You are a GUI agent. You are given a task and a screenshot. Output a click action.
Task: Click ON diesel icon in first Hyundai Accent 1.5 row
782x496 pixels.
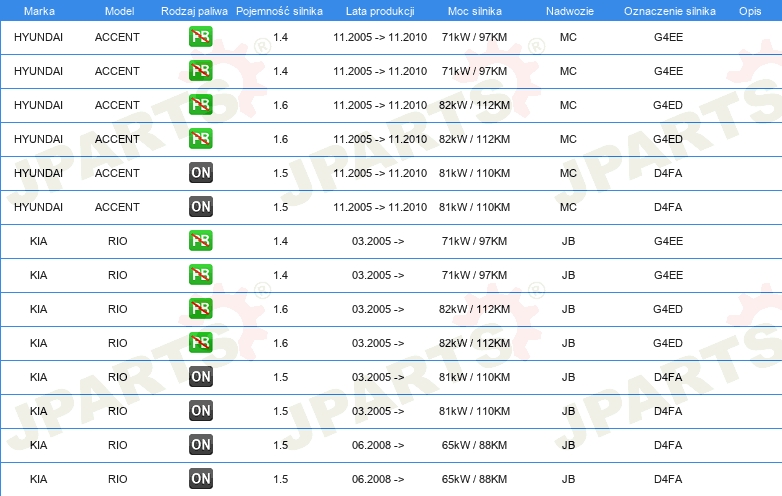click(x=200, y=172)
